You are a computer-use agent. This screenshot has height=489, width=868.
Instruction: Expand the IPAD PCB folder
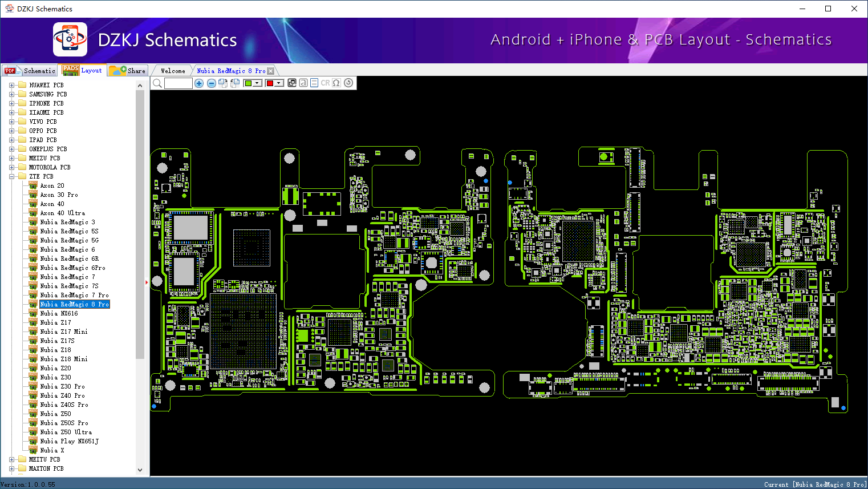[x=11, y=140]
